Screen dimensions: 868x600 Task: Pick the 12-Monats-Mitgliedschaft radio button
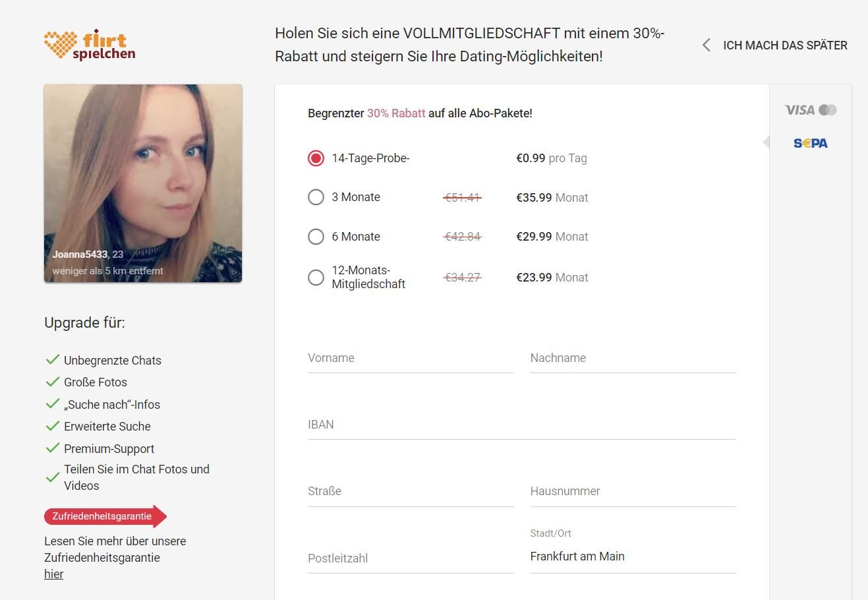316,278
